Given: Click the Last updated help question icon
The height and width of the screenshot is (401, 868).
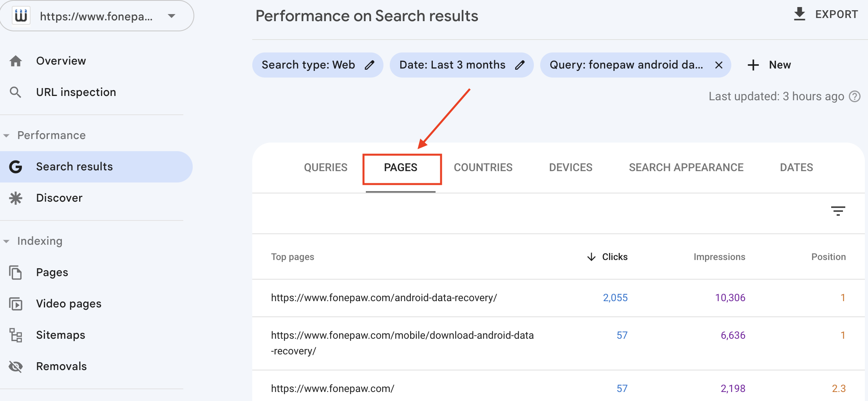Looking at the screenshot, I should (854, 96).
